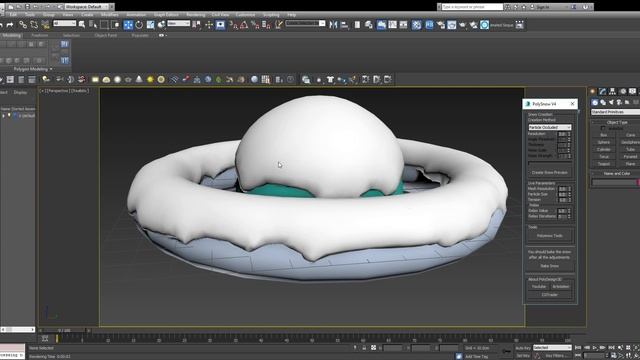Screen dimensions: 640x360
Task: Select the Cameras category icon
Action: pos(619,102)
